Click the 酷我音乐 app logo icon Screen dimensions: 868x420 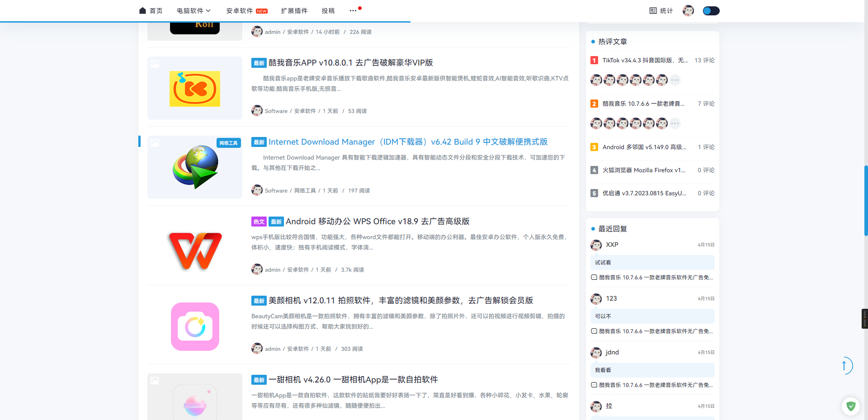pos(195,89)
